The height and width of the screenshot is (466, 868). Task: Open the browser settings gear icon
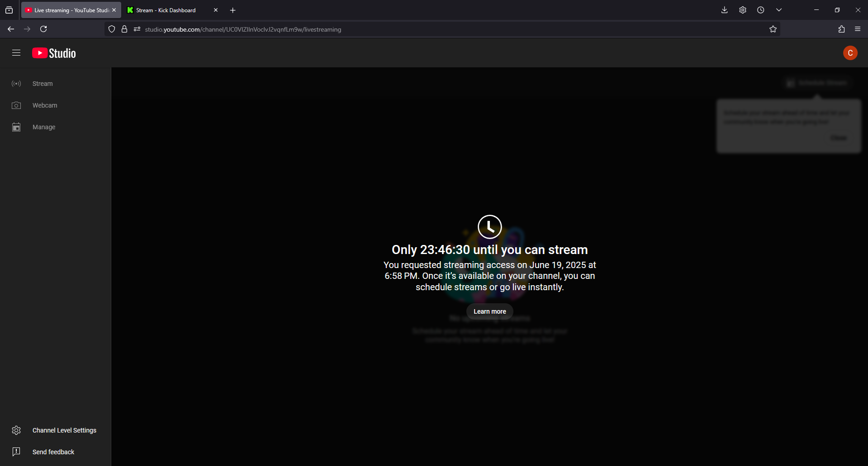[743, 10]
